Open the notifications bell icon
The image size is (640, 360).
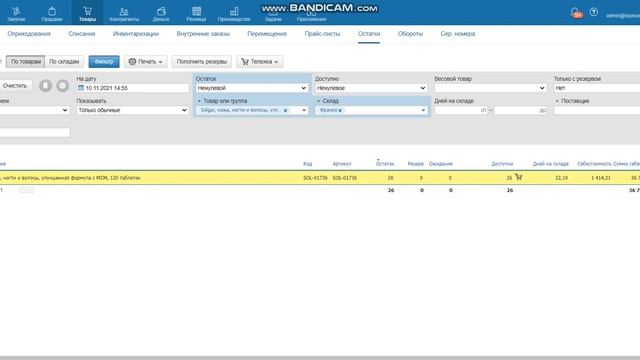(x=576, y=13)
